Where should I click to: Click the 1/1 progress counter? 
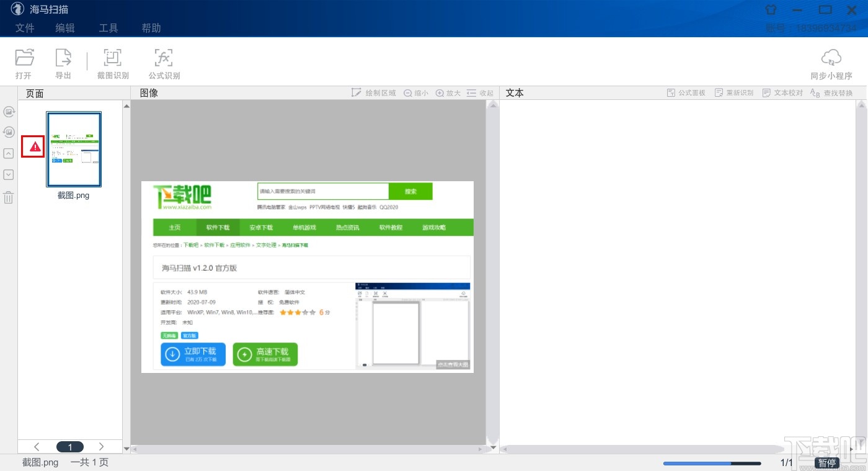click(786, 463)
